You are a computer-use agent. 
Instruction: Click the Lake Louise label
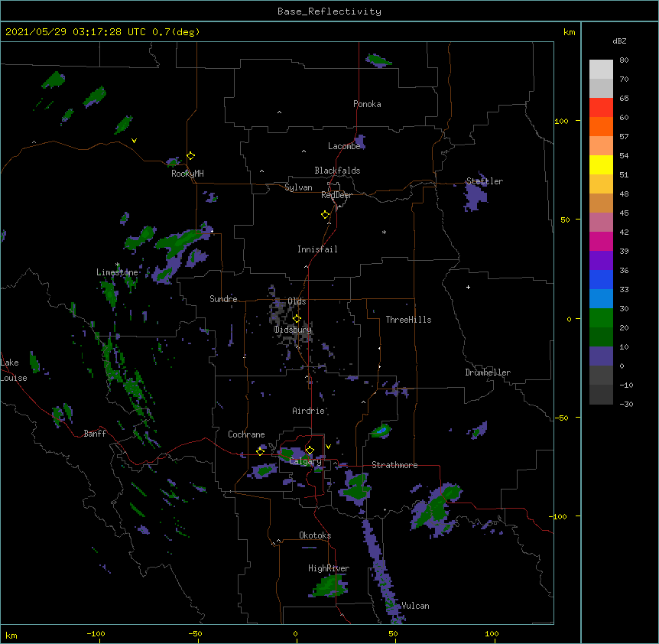14,370
